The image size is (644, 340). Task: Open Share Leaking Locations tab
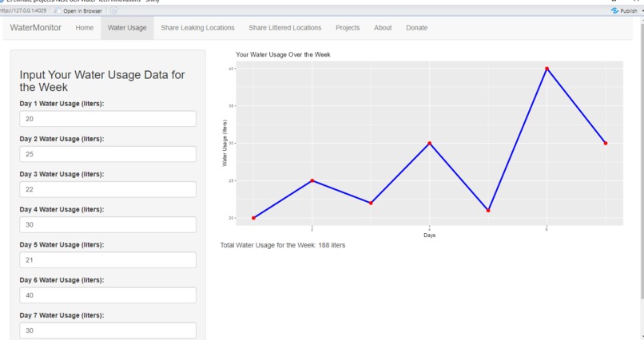coord(197,28)
